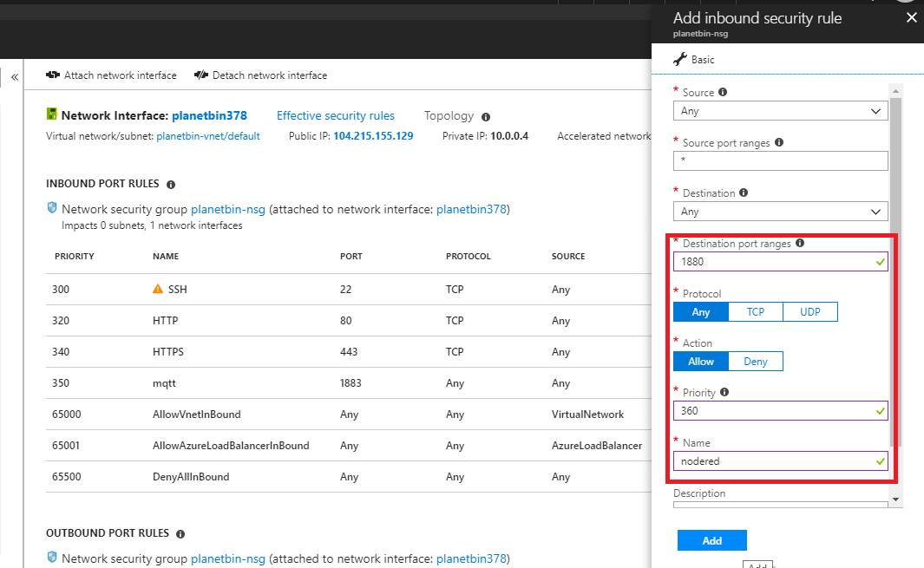Show info for Destination port ranges
Screen dimensions: 924x568
(x=800, y=243)
